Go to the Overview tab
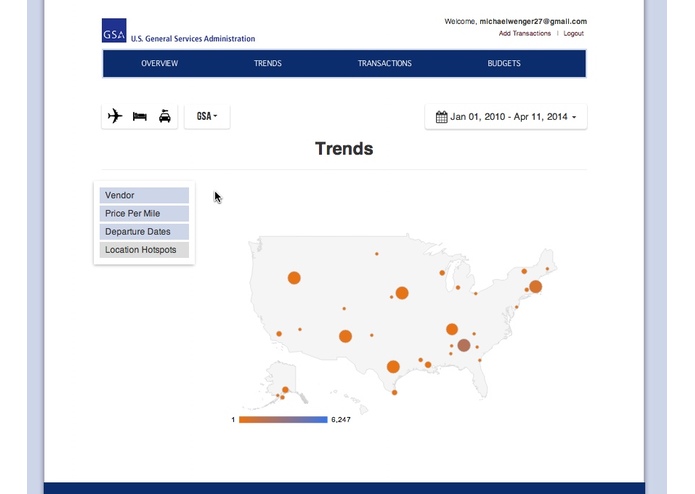 160,63
